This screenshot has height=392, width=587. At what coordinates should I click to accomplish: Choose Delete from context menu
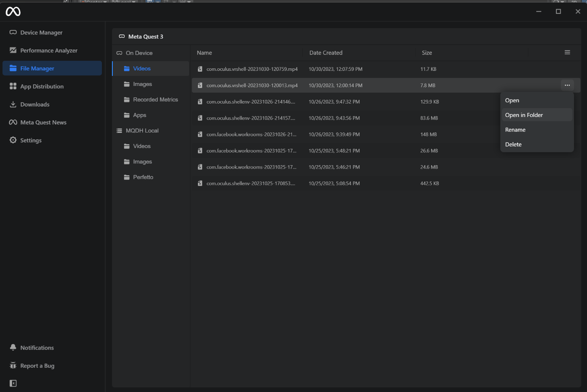[537, 144]
